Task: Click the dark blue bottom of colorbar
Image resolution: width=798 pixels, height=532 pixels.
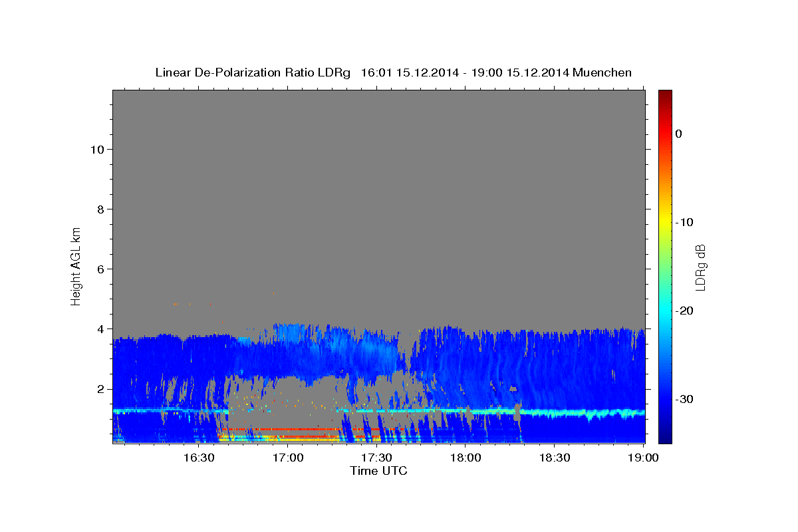Action: pos(665,438)
